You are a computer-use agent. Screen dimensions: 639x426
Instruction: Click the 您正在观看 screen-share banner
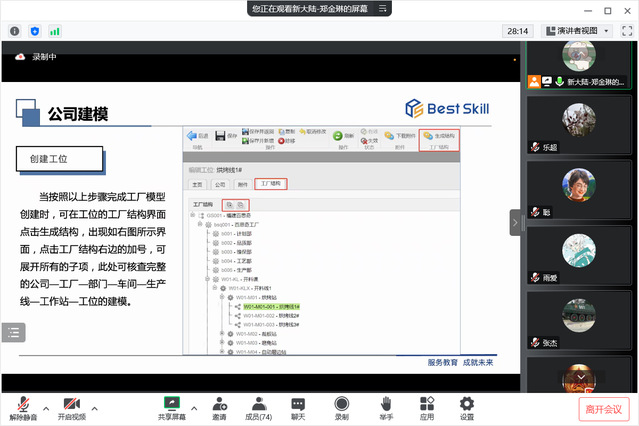pos(318,8)
